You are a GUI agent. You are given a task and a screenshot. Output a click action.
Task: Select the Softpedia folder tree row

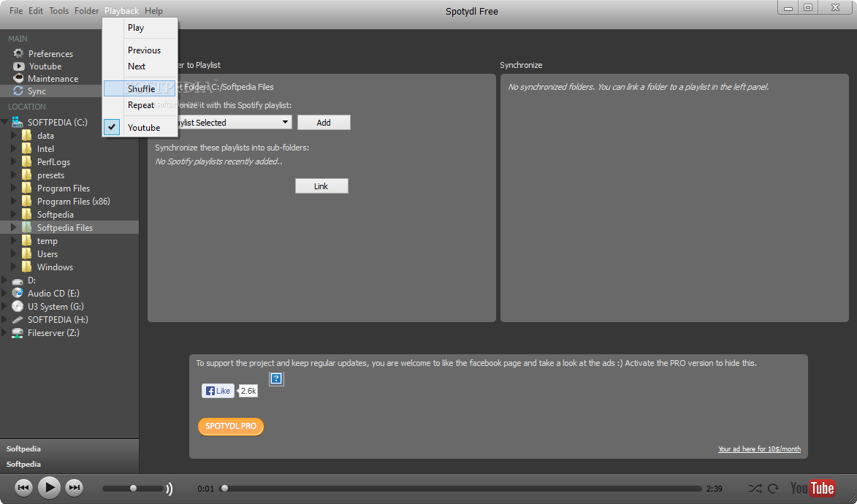[x=69, y=214]
